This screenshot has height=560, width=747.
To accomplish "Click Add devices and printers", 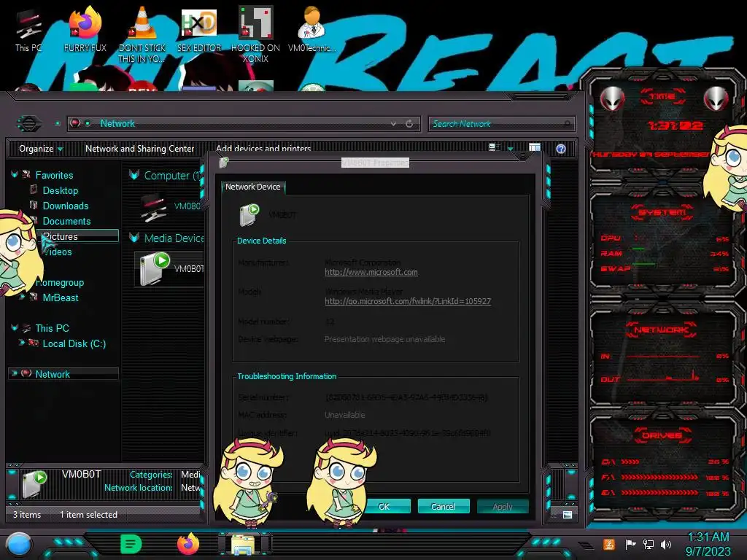I will 263,148.
